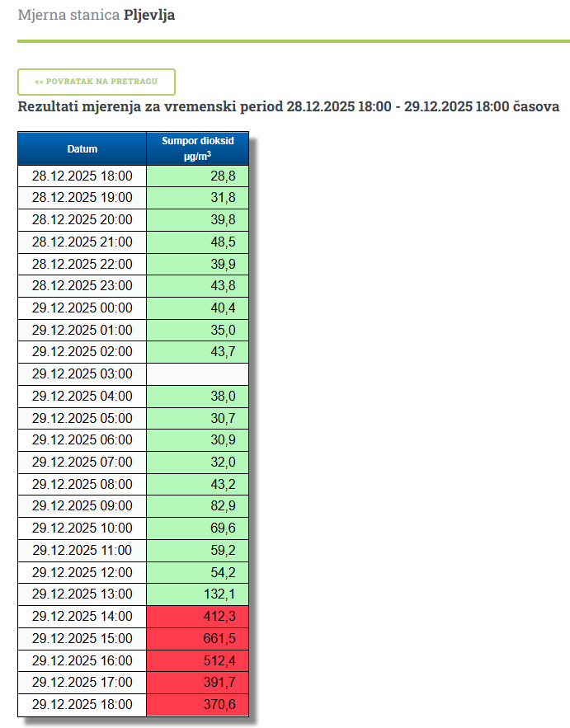Select the red 661,5 peak value cell
Screen dimensions: 570x728
[x=197, y=638]
